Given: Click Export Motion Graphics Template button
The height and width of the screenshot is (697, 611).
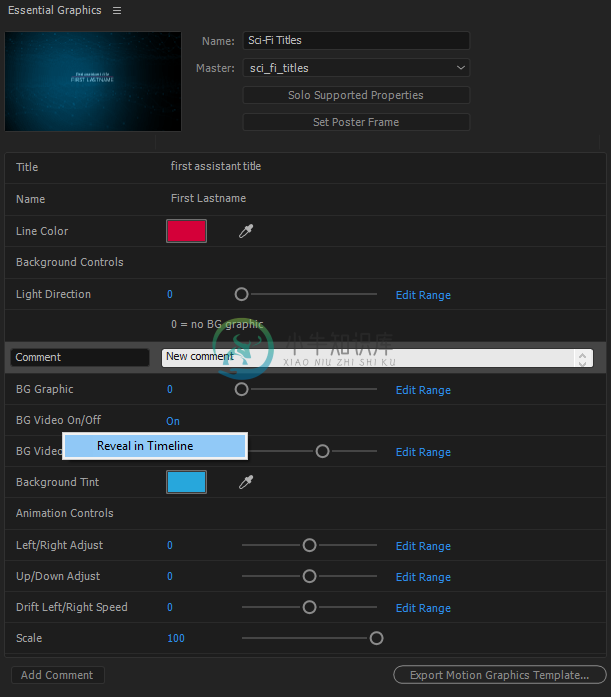Looking at the screenshot, I should [499, 675].
